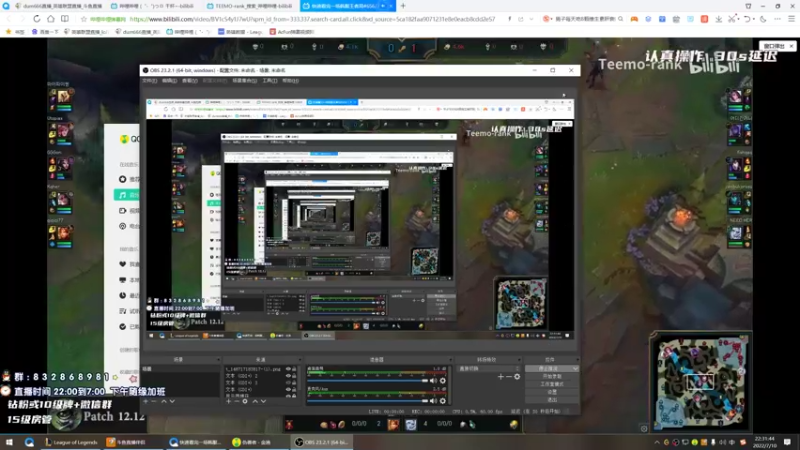Image resolution: width=800 pixels, height=450 pixels.
Task: Open 百度一下 bookmark link
Action: click(x=45, y=32)
